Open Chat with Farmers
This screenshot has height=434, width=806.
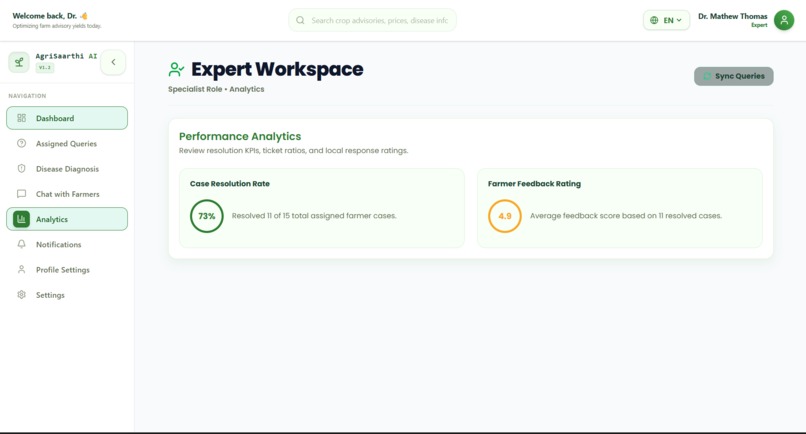pyautogui.click(x=67, y=194)
